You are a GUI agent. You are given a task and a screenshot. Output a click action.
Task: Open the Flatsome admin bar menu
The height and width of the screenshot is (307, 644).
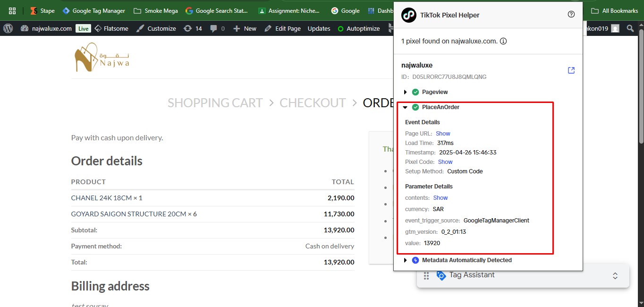click(x=111, y=28)
